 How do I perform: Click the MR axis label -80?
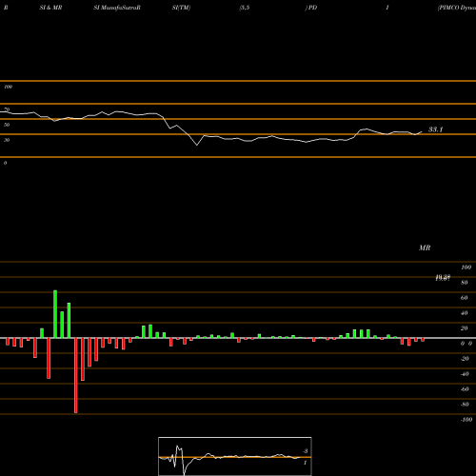click(465, 405)
